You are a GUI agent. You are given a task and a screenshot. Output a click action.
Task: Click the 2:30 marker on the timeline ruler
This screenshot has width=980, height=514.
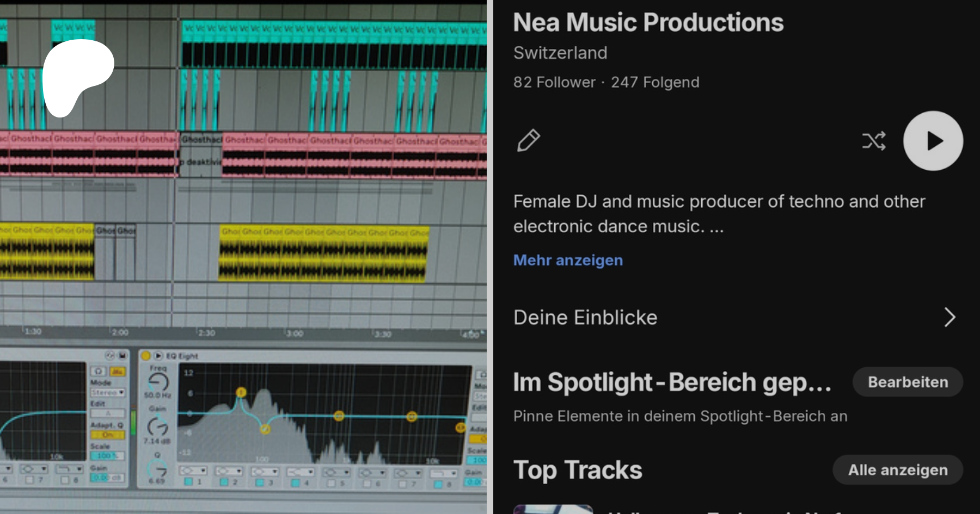[x=206, y=333]
